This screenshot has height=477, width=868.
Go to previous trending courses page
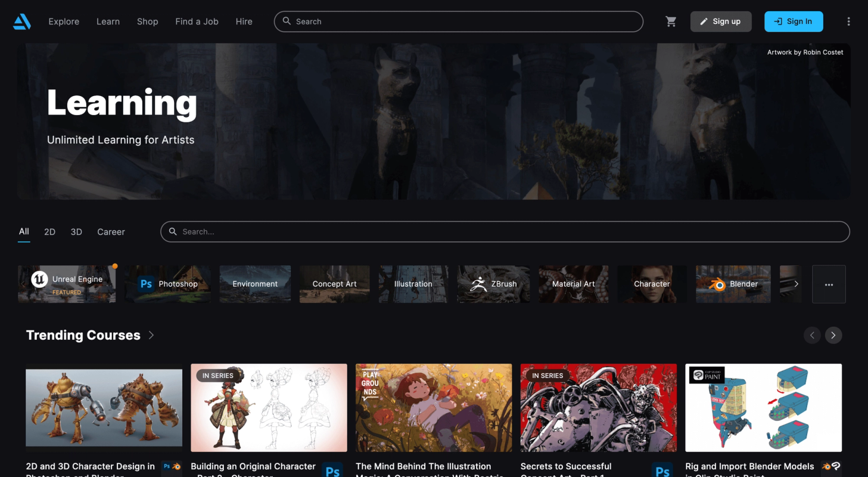[812, 335]
